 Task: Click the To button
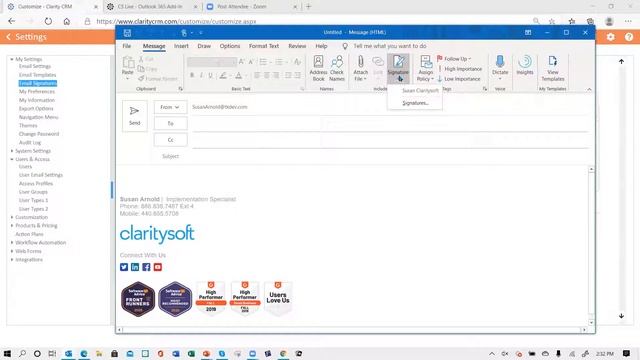[x=171, y=123]
